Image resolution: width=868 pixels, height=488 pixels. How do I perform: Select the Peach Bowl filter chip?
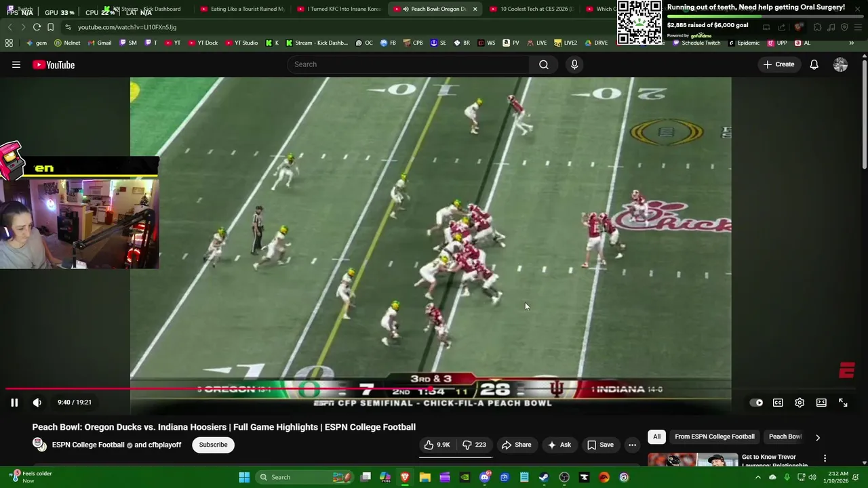click(x=785, y=436)
